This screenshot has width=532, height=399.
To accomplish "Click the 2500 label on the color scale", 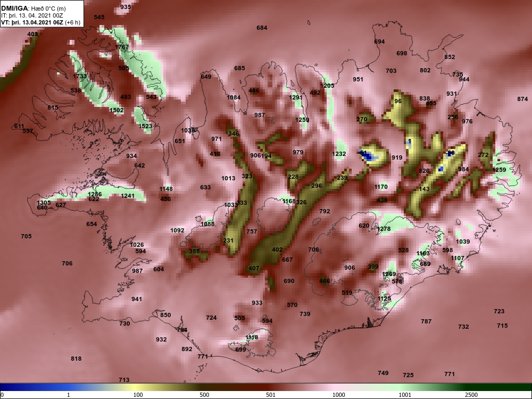I will pos(471,395).
